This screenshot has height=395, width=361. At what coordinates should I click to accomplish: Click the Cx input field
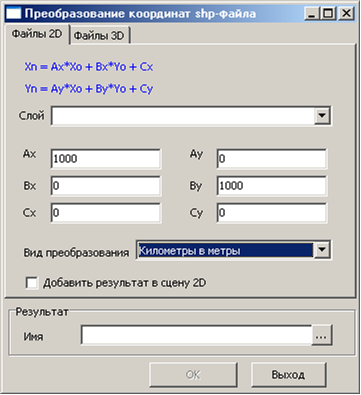pyautogui.click(x=106, y=213)
